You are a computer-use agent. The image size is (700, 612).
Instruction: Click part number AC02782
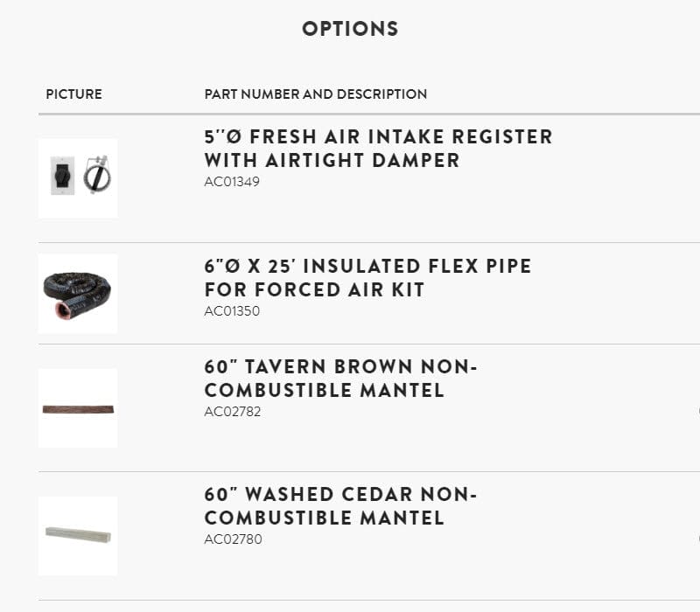[x=232, y=411]
